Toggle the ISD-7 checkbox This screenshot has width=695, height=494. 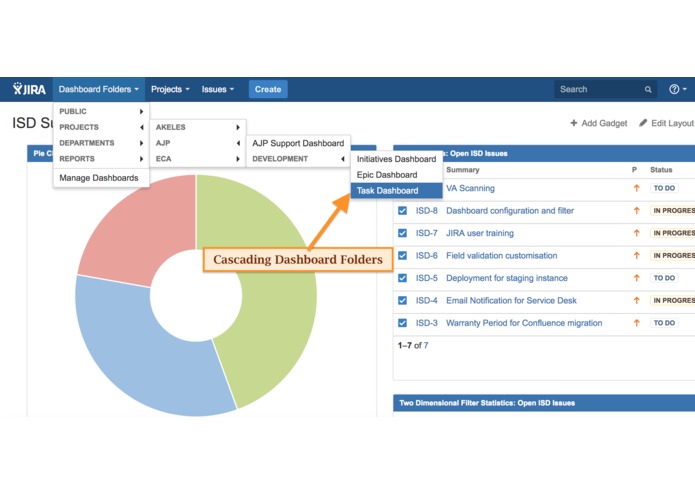pos(402,233)
